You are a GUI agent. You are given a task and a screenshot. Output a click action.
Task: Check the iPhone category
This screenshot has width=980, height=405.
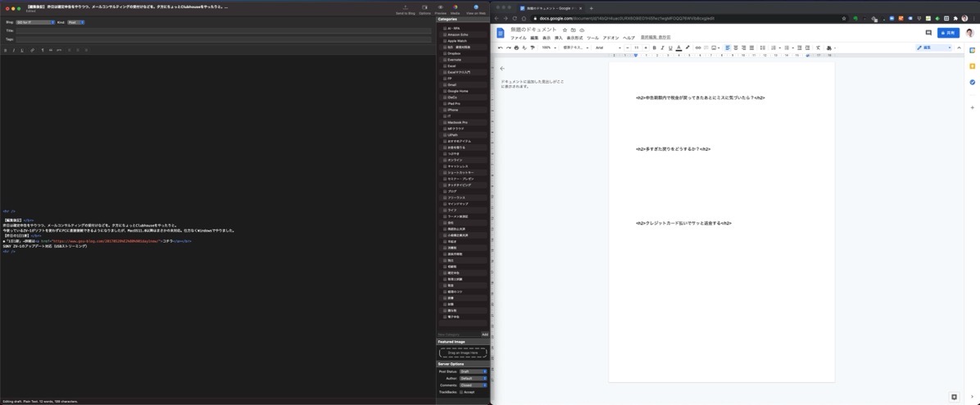coord(445,109)
